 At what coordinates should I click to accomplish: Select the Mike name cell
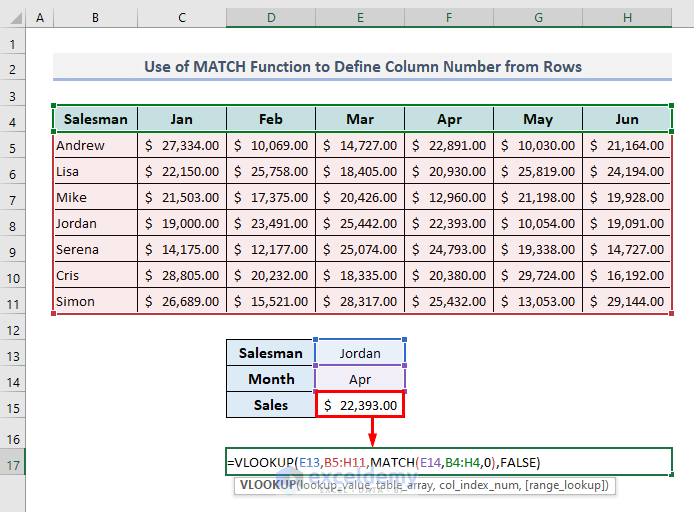point(96,197)
